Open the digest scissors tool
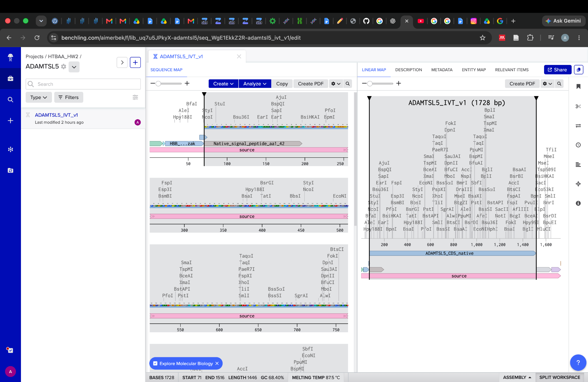 (x=578, y=106)
